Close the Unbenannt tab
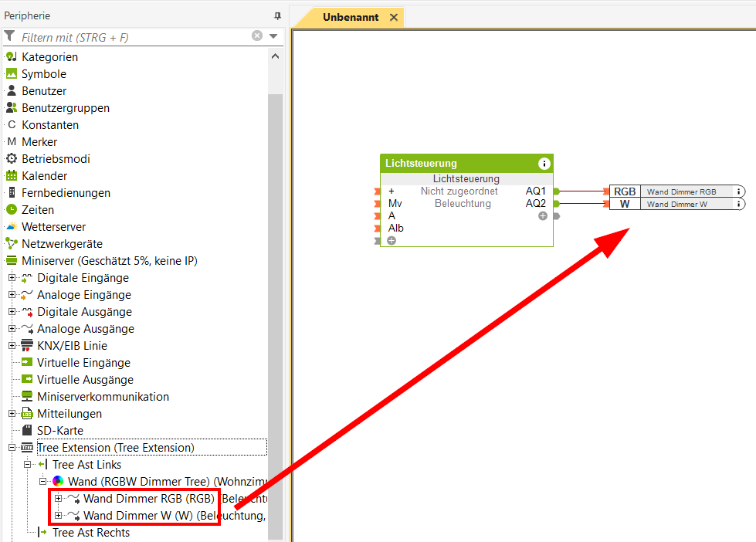 [x=394, y=17]
